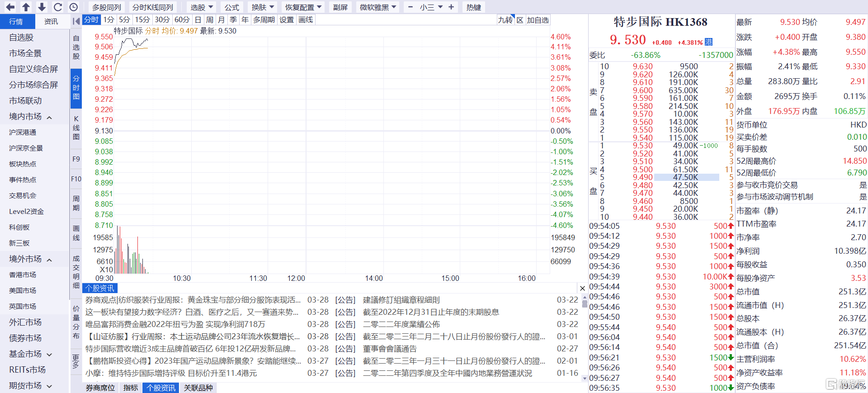This screenshot has height=393, width=868.
Task: Select the 5分 period
Action: click(124, 19)
